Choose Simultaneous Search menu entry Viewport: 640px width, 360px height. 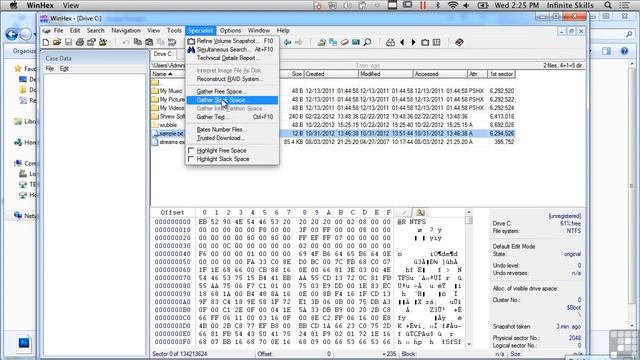pos(232,49)
